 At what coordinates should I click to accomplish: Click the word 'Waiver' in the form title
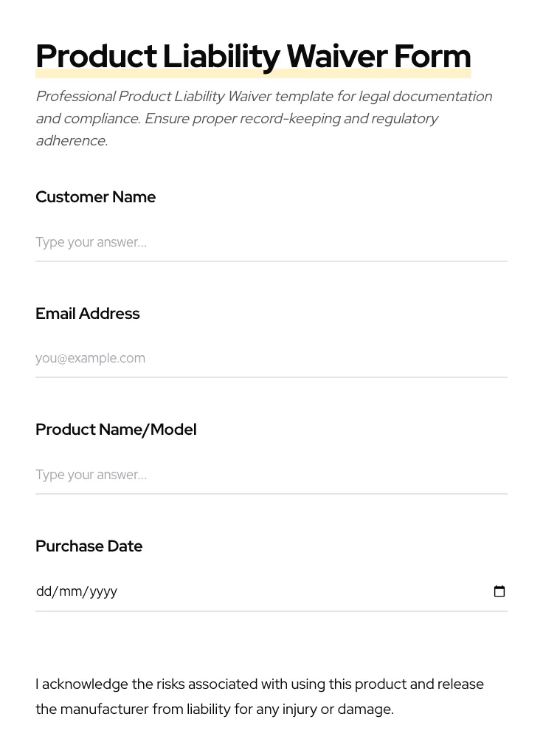336,56
